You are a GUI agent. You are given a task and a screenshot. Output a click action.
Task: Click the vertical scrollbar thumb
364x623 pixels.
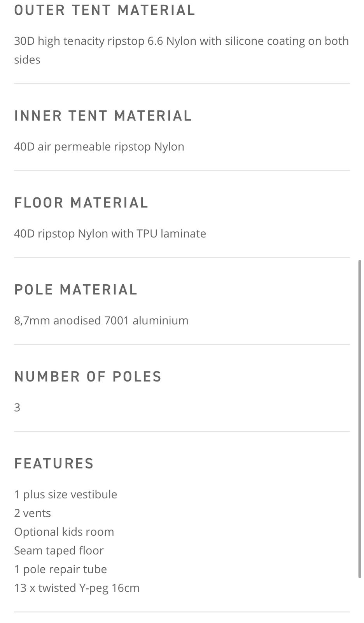(360, 419)
